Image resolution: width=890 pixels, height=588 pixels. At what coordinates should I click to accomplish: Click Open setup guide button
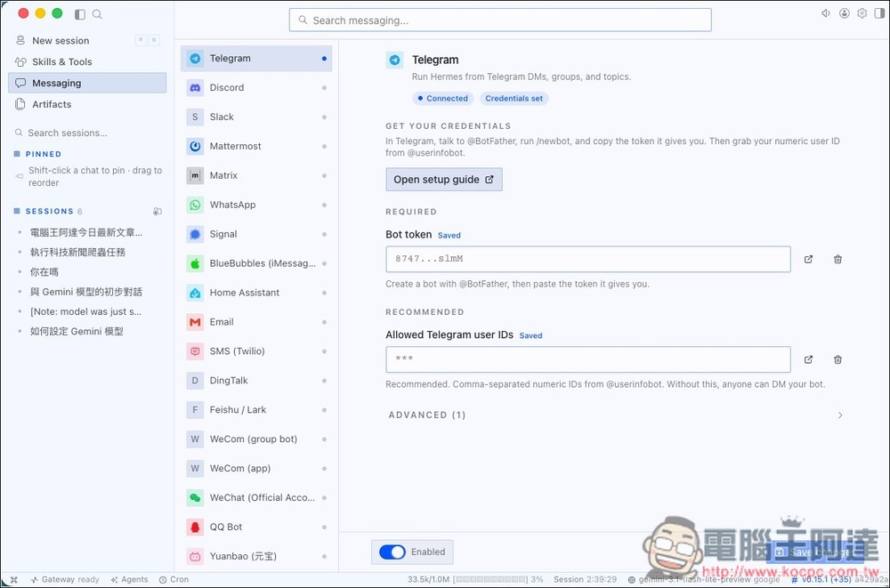(x=444, y=180)
